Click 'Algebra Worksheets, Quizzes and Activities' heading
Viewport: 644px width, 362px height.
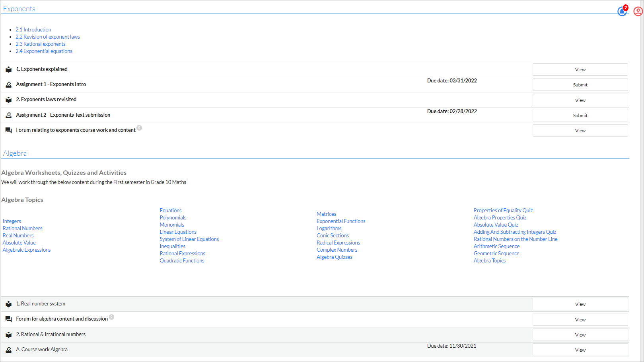click(64, 173)
